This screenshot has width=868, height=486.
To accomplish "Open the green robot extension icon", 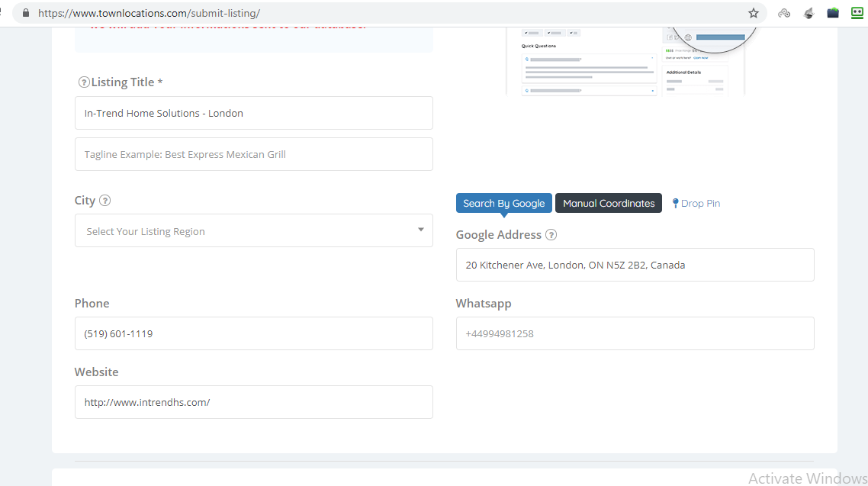I will pyautogui.click(x=857, y=13).
